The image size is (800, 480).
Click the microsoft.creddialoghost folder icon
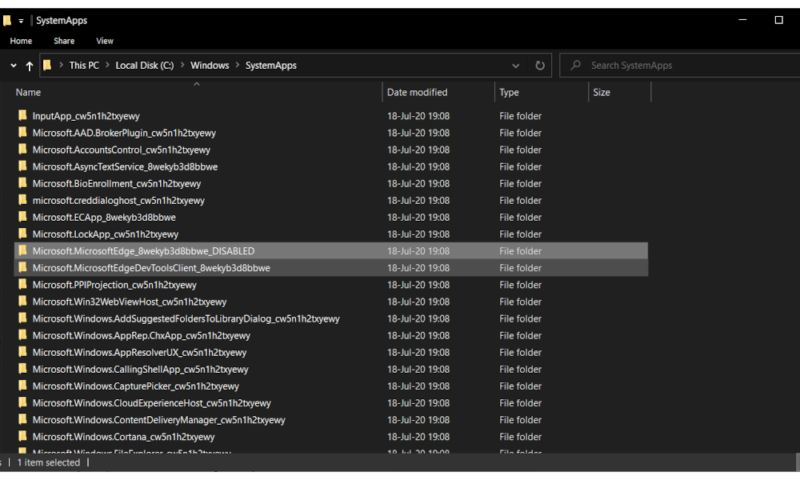(x=22, y=199)
